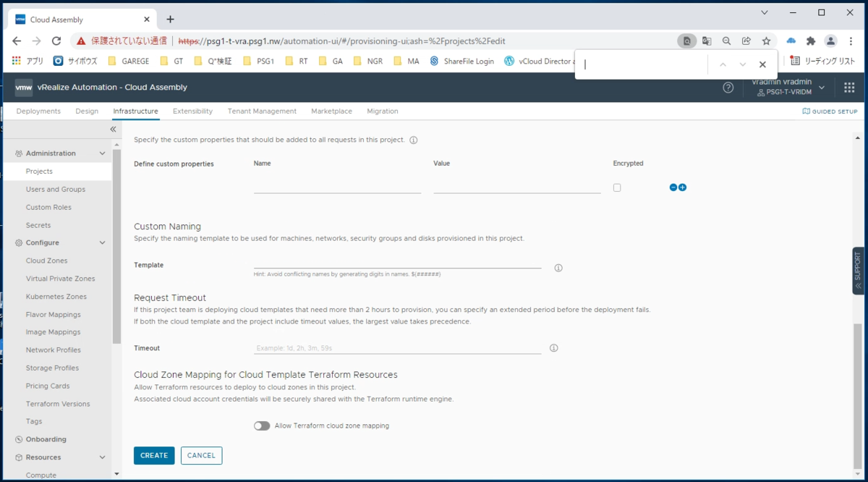Show info for custom properties description

tap(414, 140)
